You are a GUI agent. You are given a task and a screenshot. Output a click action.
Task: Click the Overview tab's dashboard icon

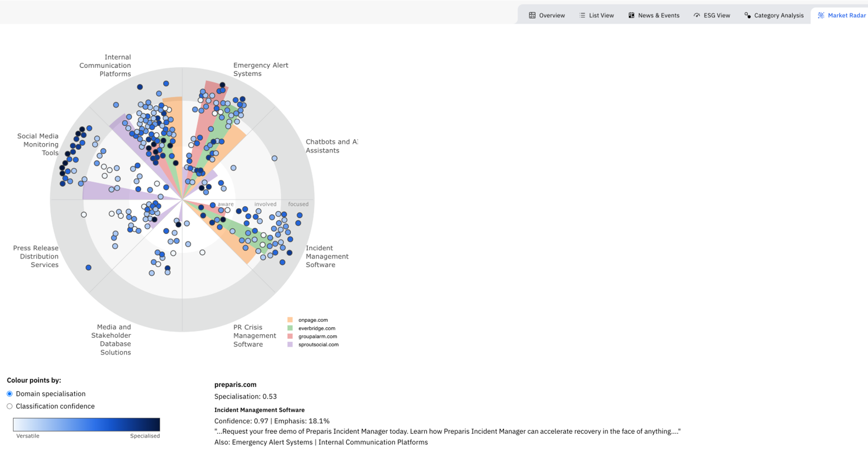(532, 15)
